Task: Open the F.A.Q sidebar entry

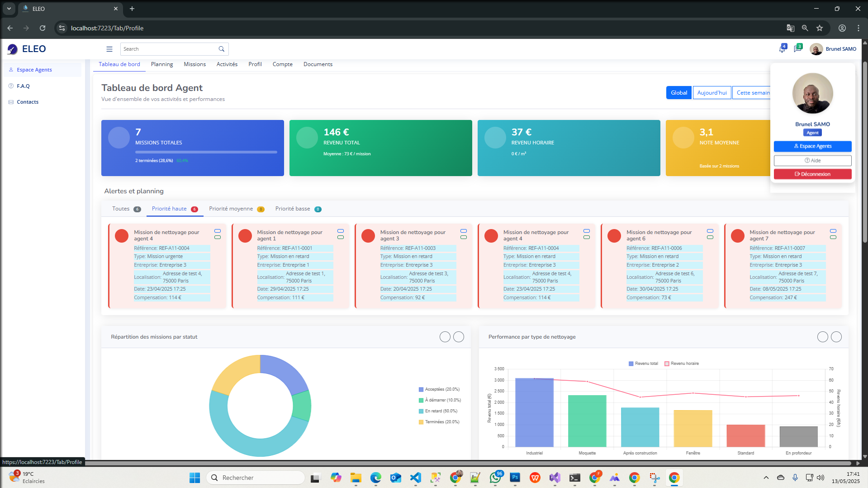Action: 23,86
